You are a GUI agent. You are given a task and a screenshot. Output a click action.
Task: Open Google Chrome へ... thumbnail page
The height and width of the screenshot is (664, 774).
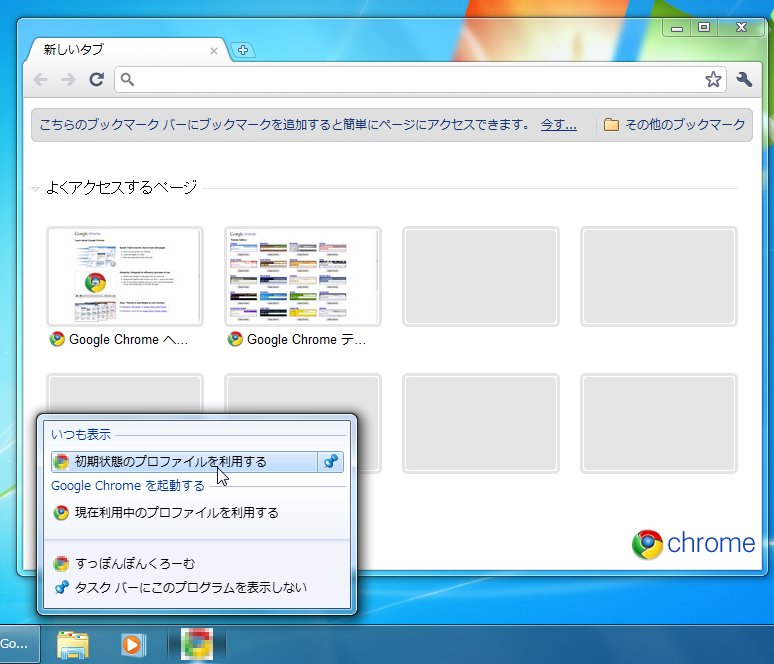tap(125, 276)
